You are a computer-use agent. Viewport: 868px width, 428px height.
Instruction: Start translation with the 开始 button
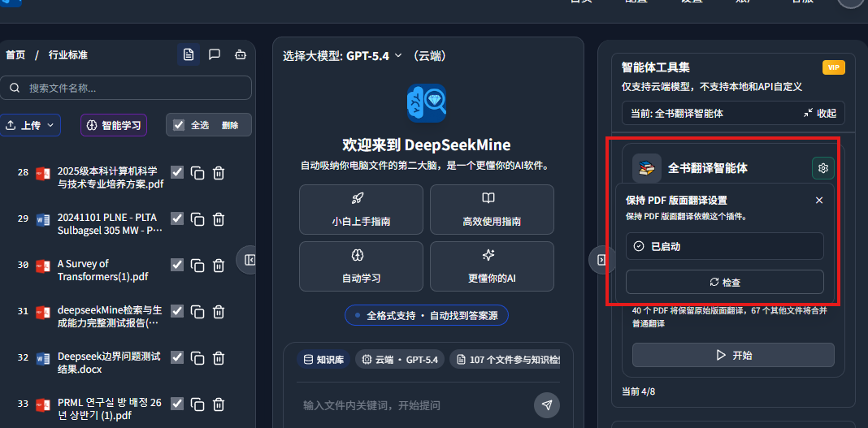[x=733, y=355]
